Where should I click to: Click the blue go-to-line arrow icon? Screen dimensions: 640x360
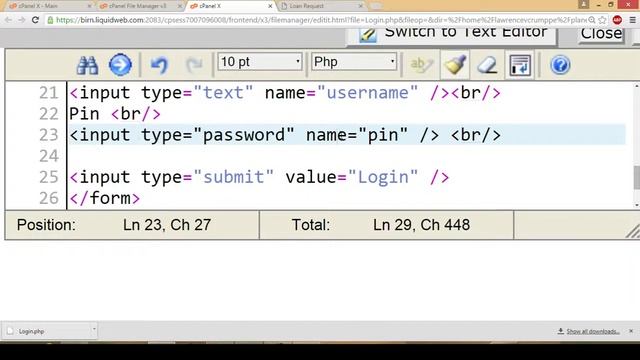120,65
